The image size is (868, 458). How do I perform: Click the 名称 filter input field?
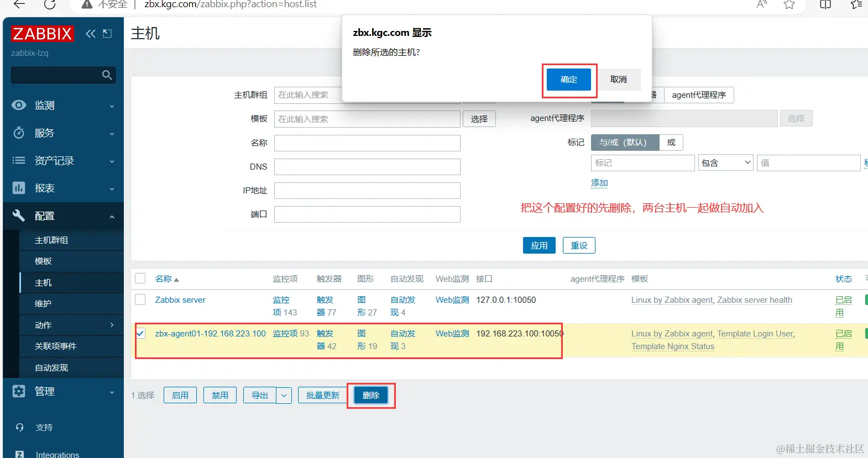pyautogui.click(x=367, y=143)
